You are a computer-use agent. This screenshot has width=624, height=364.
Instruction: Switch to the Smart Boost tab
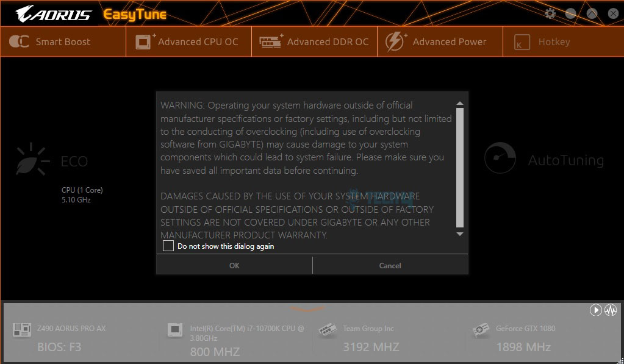pos(63,41)
